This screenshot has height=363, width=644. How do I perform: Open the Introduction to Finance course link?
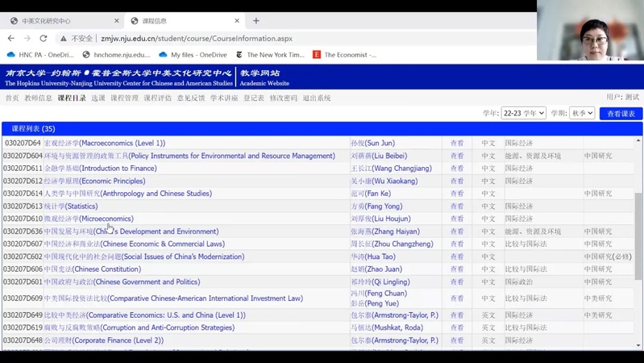[100, 168]
